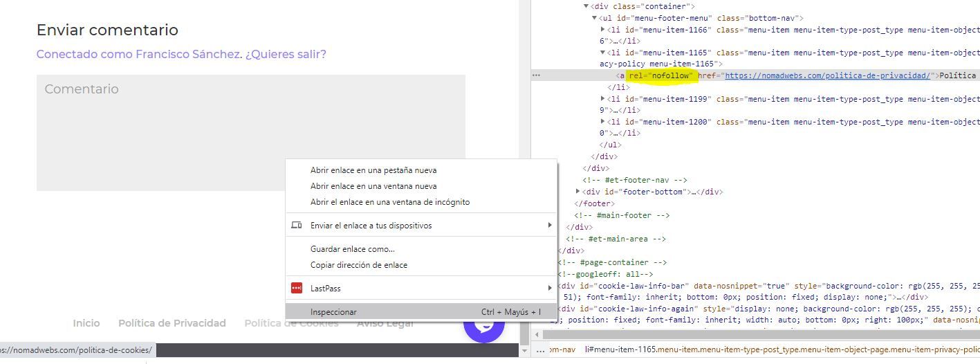The height and width of the screenshot is (364, 980).
Task: Click the page scrollbar down arrow
Action: coord(524,350)
